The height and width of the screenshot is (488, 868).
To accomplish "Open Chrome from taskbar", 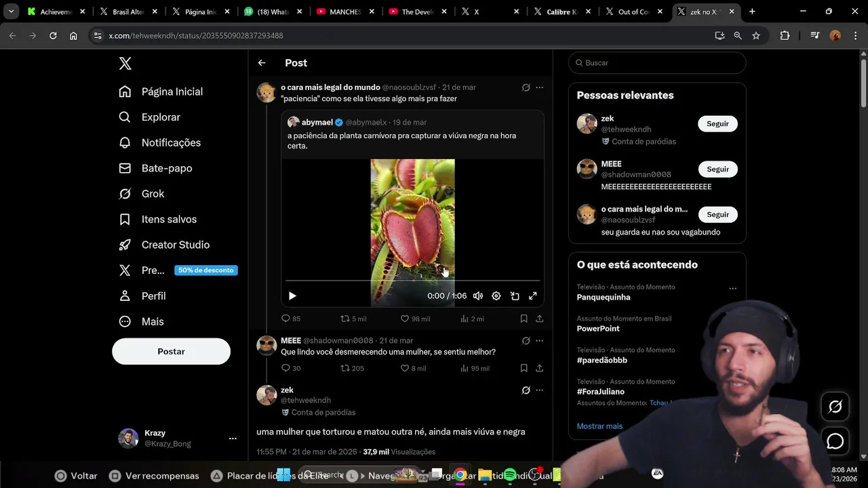I will (460, 474).
